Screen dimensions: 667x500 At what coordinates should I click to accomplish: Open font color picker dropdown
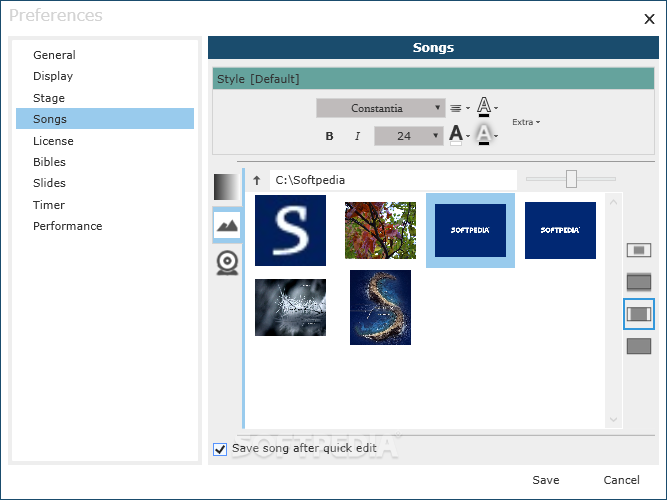(x=459, y=135)
